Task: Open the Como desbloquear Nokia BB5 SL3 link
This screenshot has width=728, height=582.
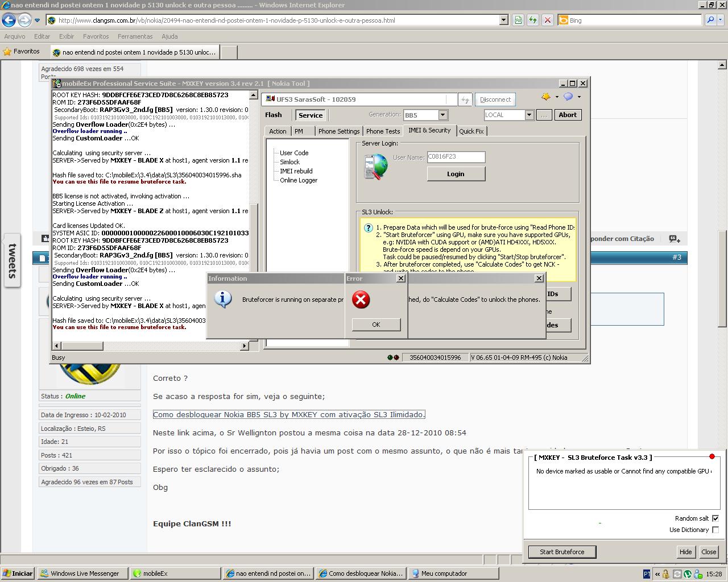Action: click(289, 415)
